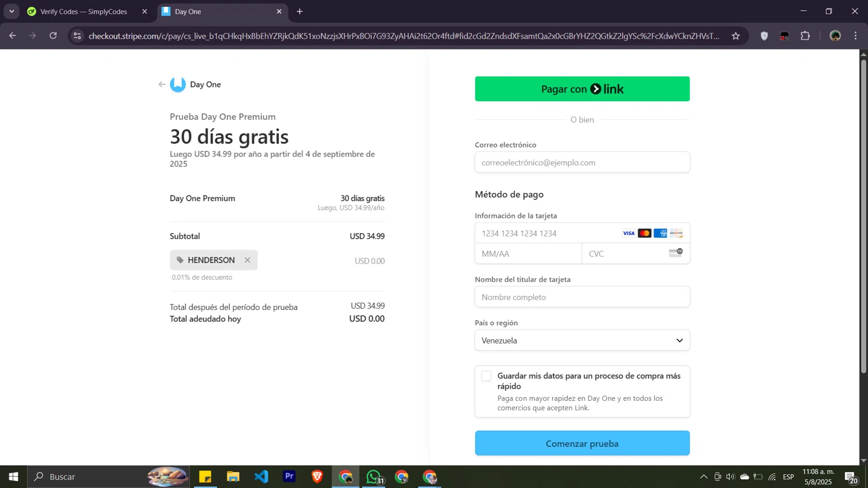Click the browser forward button
Image resolution: width=868 pixels, height=488 pixels.
coord(33,36)
